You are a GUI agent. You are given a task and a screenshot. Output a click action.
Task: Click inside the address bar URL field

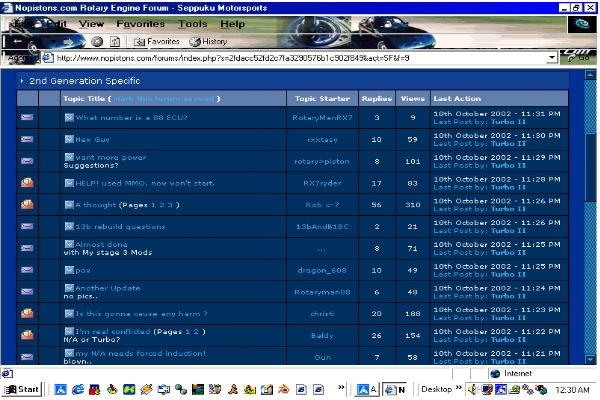[300, 58]
